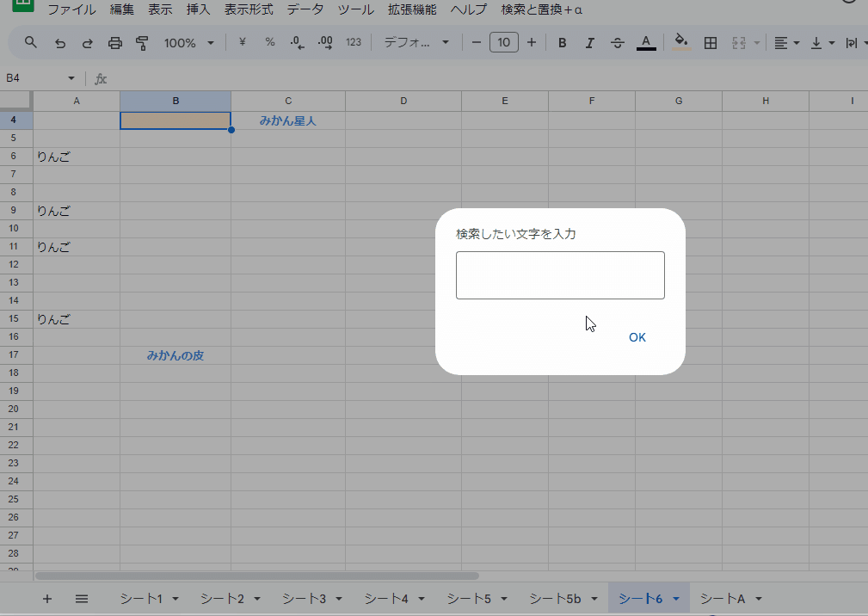This screenshot has height=616, width=868.
Task: Switch to the シート5b tab
Action: 555,598
